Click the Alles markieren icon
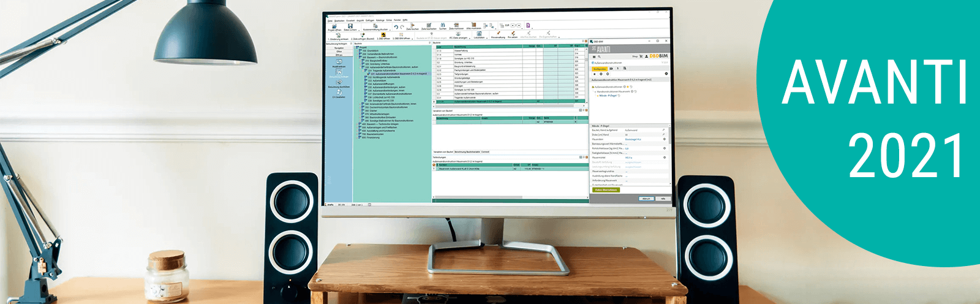Screen dimensions: 980x304 pos(474,26)
